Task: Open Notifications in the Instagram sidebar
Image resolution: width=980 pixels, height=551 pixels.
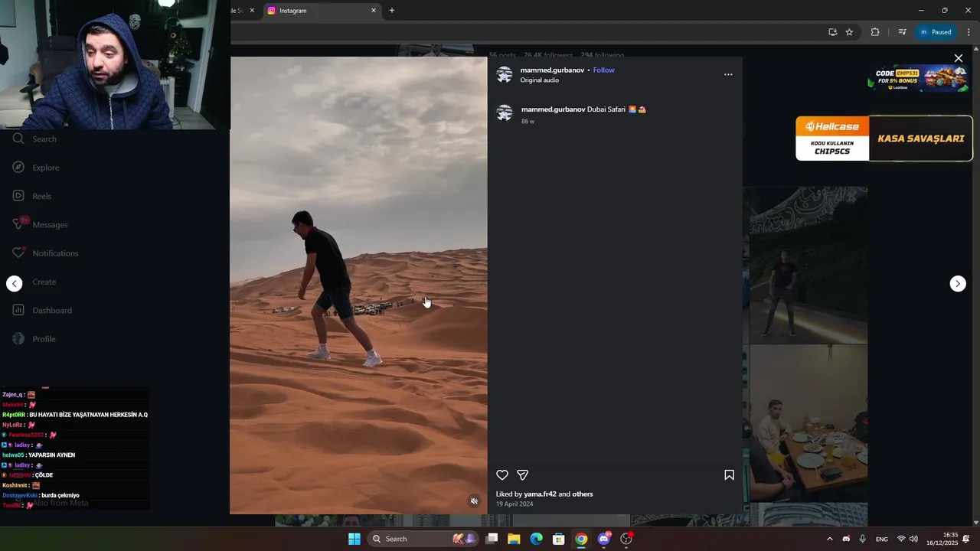Action: (x=45, y=253)
